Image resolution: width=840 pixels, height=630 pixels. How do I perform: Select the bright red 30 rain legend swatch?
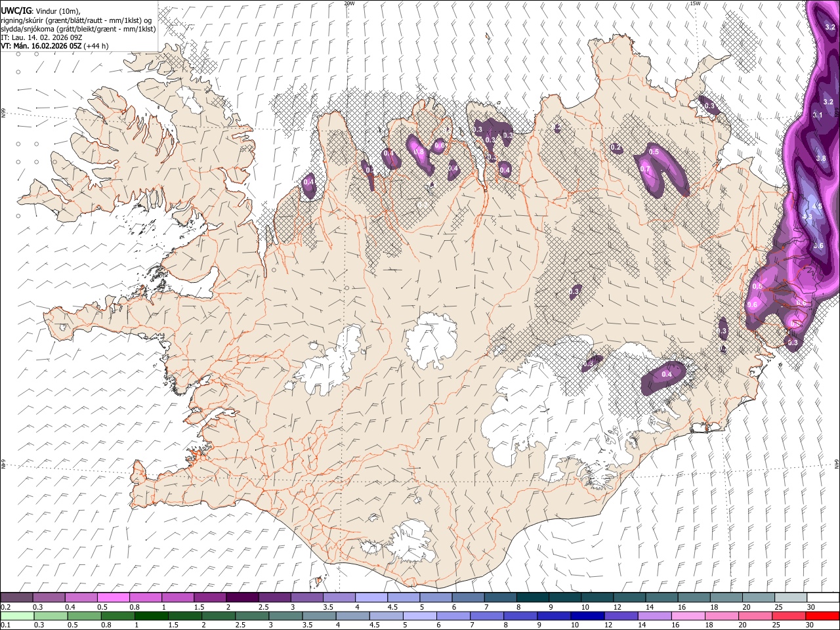[x=822, y=616]
